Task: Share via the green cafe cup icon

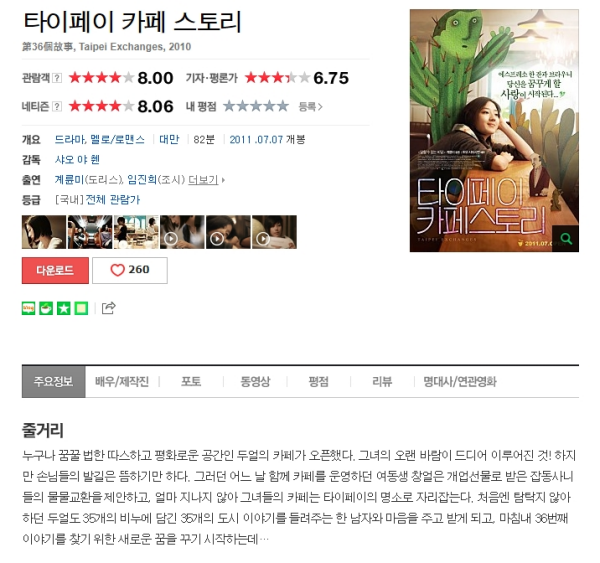Action: coord(46,308)
